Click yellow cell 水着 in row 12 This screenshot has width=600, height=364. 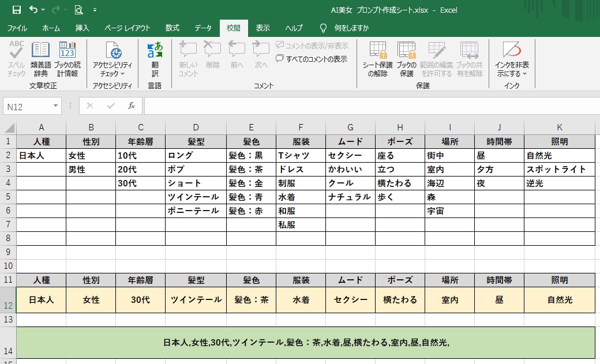pyautogui.click(x=301, y=300)
